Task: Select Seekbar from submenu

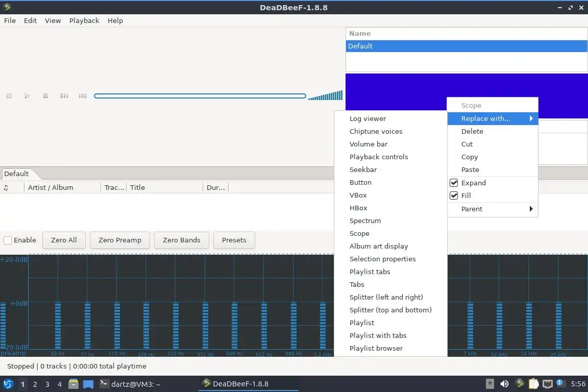Action: click(x=390, y=169)
